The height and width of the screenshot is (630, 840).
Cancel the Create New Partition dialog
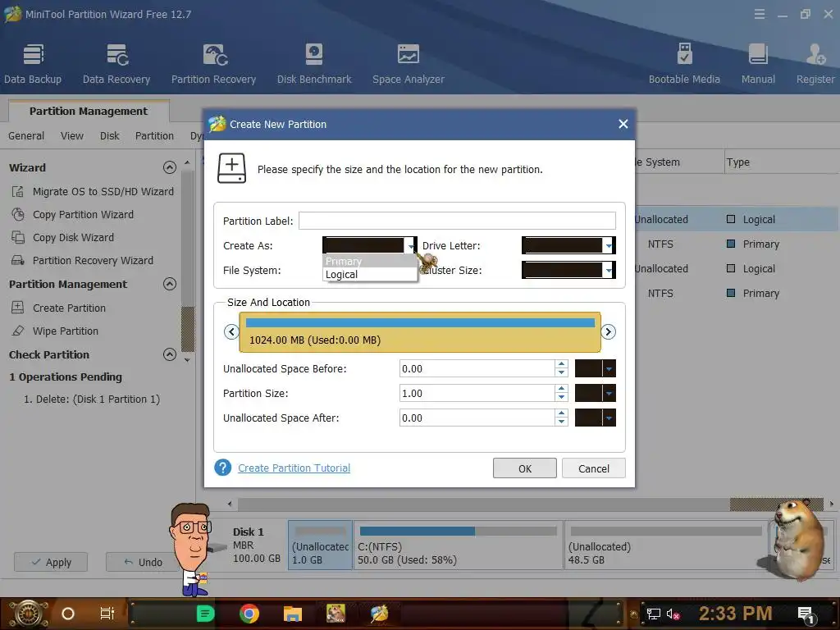[x=594, y=468]
